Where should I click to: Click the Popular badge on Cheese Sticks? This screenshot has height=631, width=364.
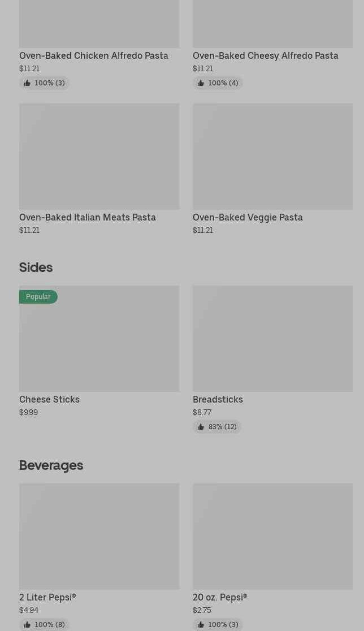pyautogui.click(x=38, y=297)
